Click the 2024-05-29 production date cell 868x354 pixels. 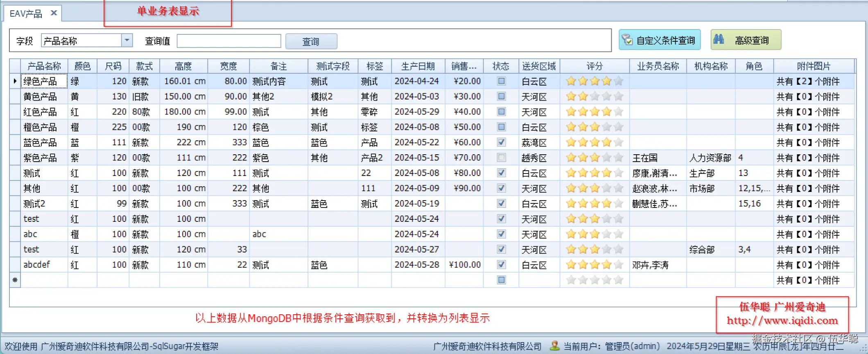click(x=418, y=112)
